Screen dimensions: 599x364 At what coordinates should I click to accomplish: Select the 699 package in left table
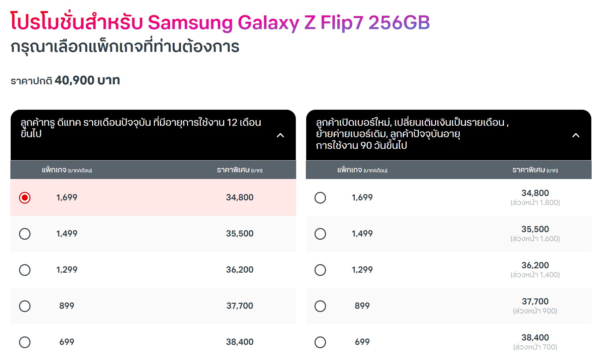tap(25, 342)
